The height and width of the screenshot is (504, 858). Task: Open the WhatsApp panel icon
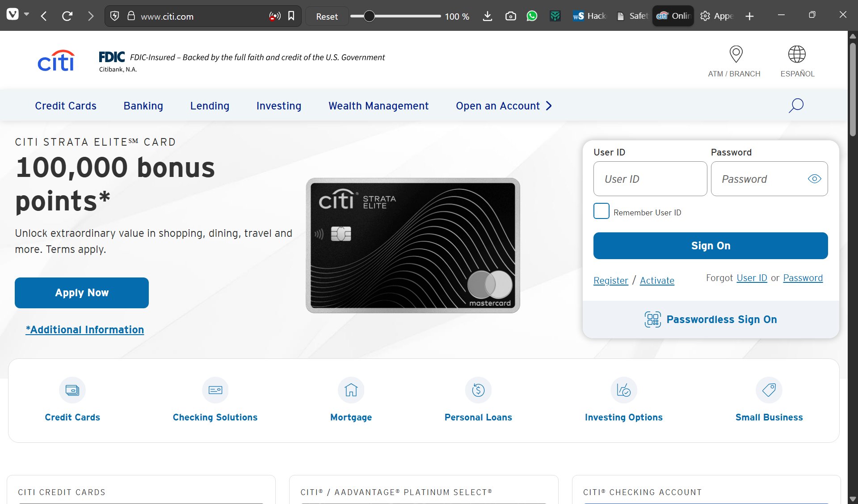532,16
